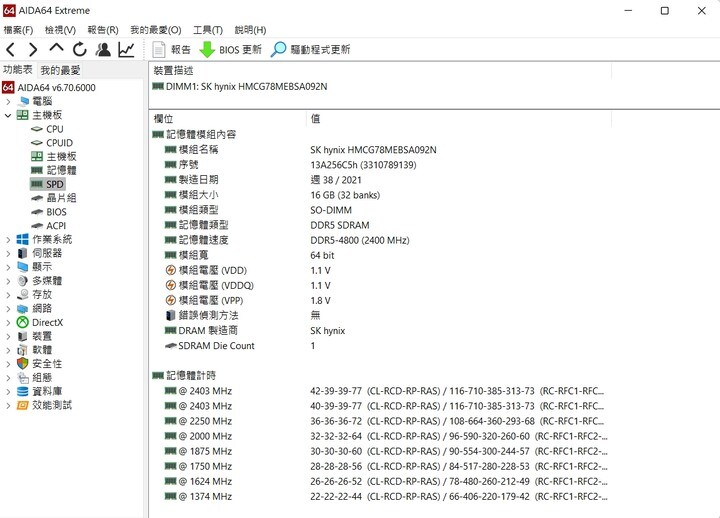Expand the 電腦 tree node
The width and height of the screenshot is (720, 518).
(8, 101)
